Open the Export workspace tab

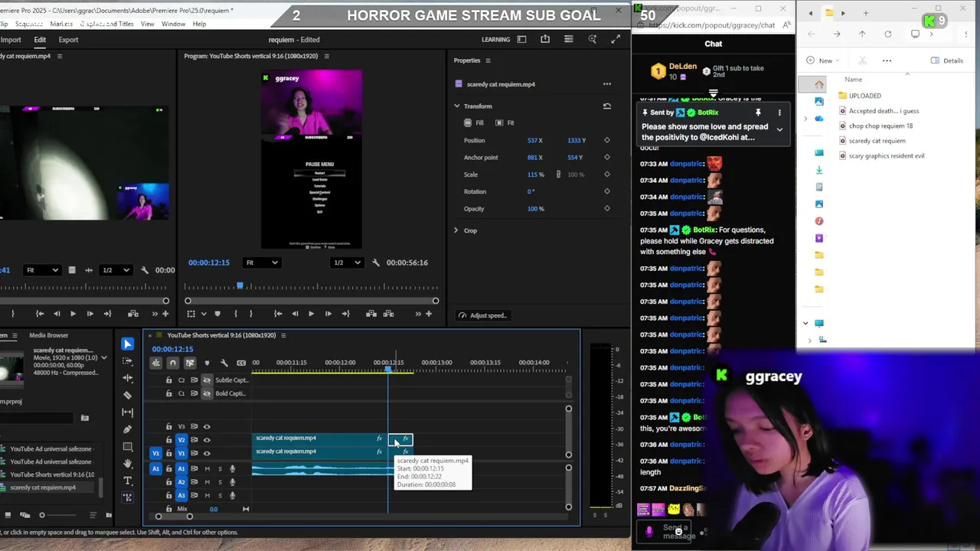click(x=68, y=40)
